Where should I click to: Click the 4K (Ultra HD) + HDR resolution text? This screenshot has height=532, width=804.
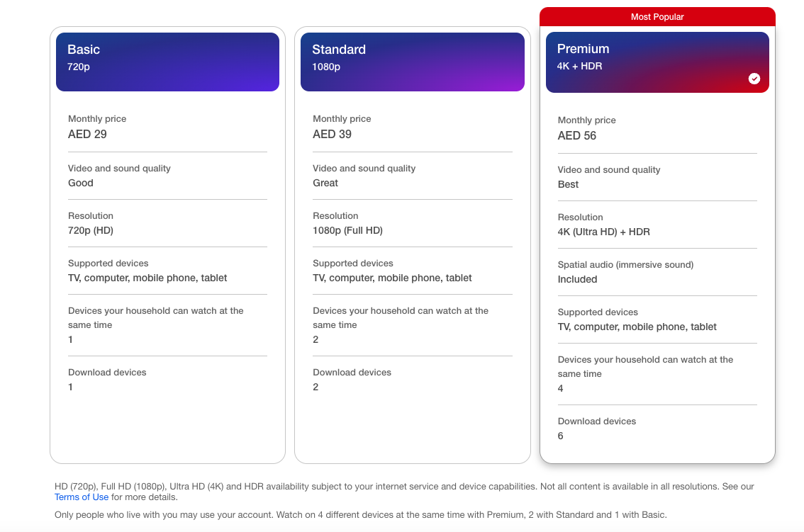click(603, 232)
